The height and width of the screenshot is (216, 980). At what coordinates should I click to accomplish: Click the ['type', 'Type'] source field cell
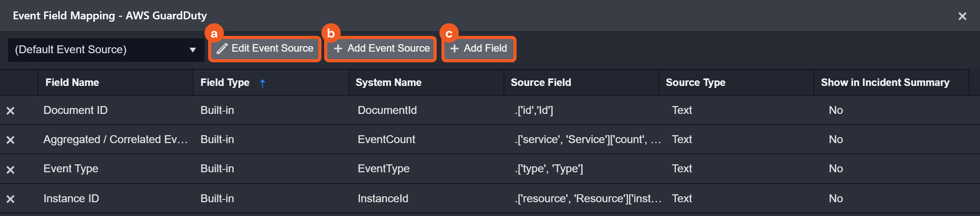(x=549, y=169)
